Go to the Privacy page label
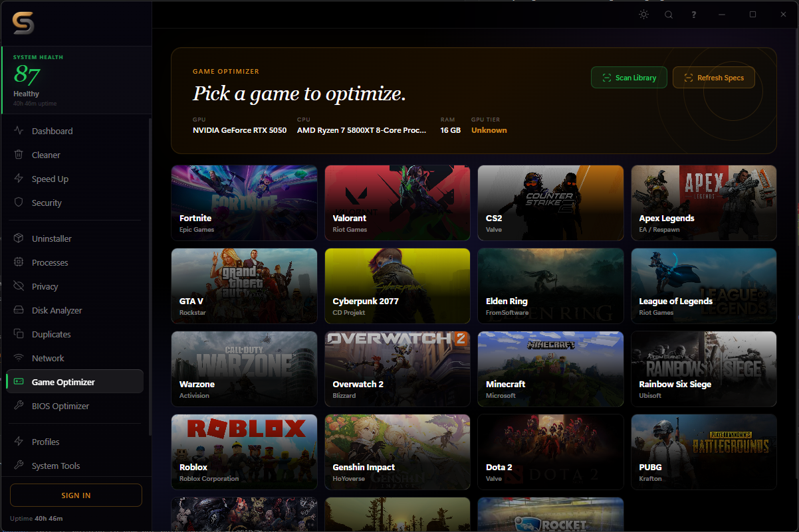 [45, 286]
